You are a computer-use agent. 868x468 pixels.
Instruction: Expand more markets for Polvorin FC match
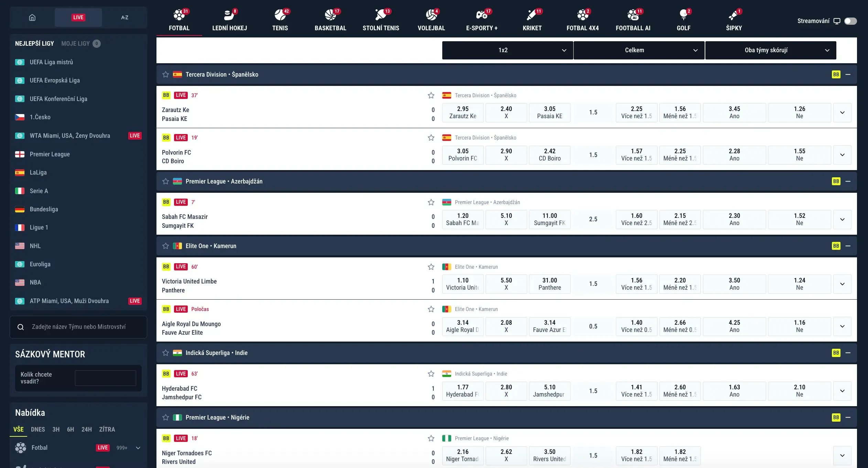(x=842, y=155)
